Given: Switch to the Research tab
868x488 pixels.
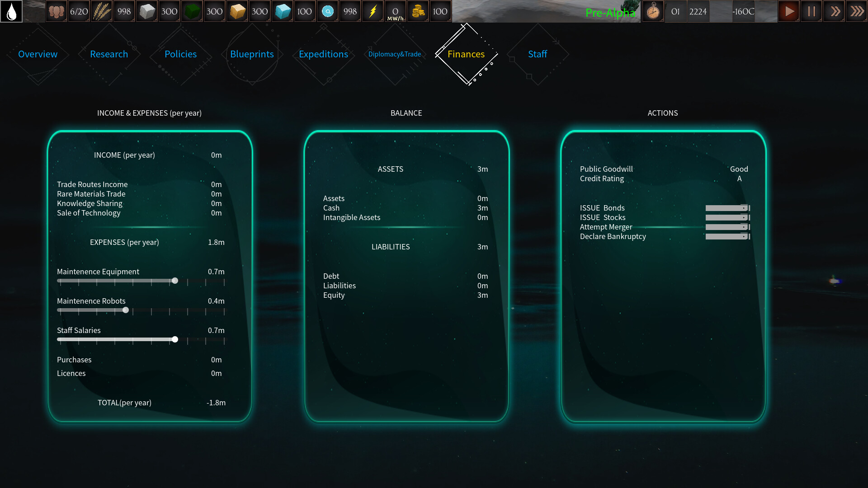Looking at the screenshot, I should click(x=109, y=54).
